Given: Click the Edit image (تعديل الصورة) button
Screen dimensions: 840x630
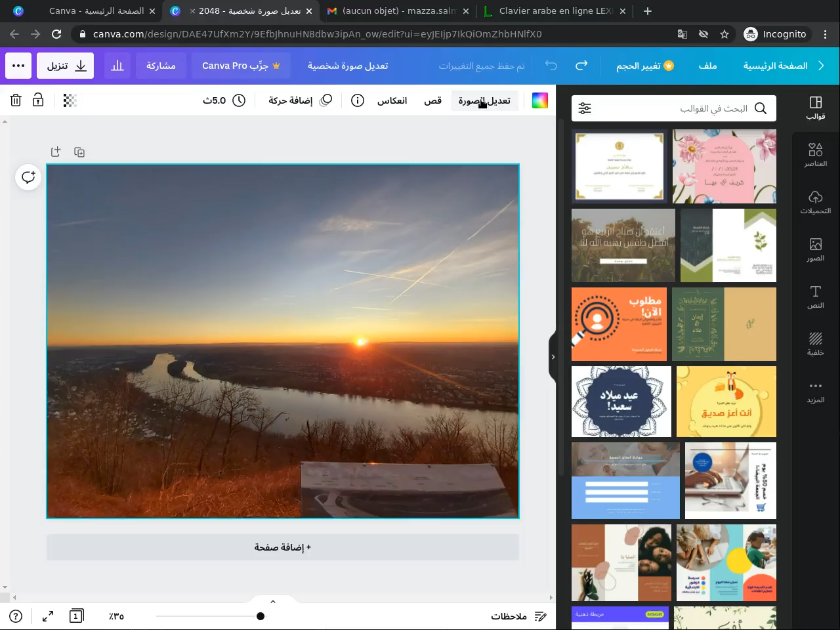Looking at the screenshot, I should click(x=484, y=100).
